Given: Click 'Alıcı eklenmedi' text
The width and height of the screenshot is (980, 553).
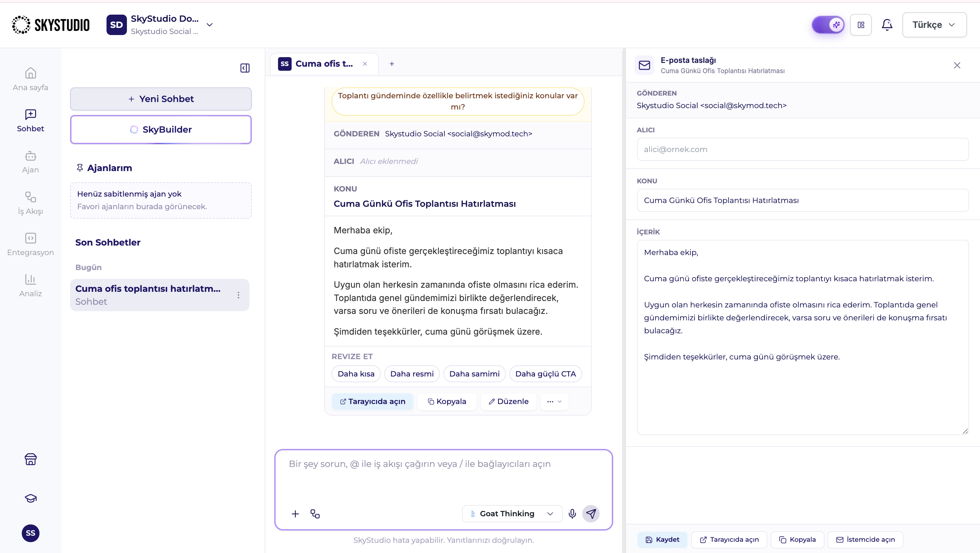Looking at the screenshot, I should (388, 161).
